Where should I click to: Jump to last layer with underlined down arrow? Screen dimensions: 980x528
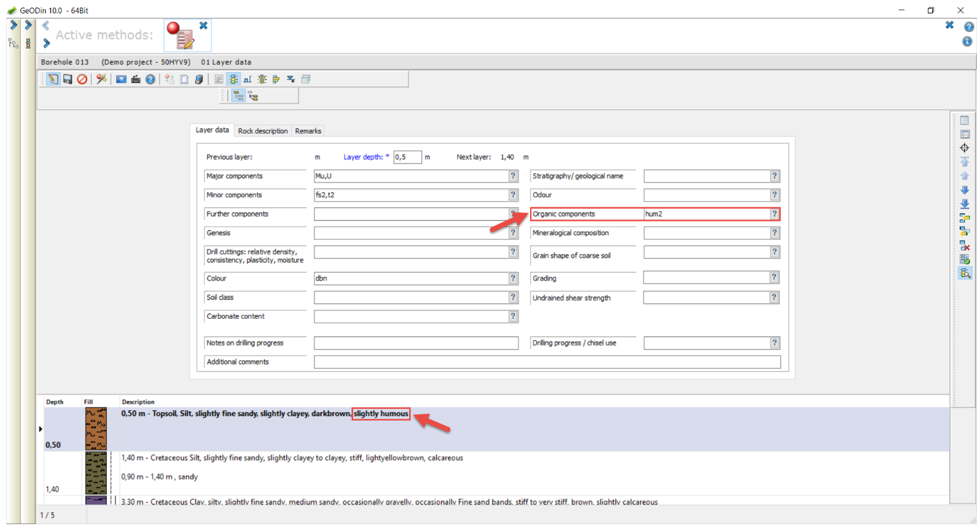[x=965, y=204]
